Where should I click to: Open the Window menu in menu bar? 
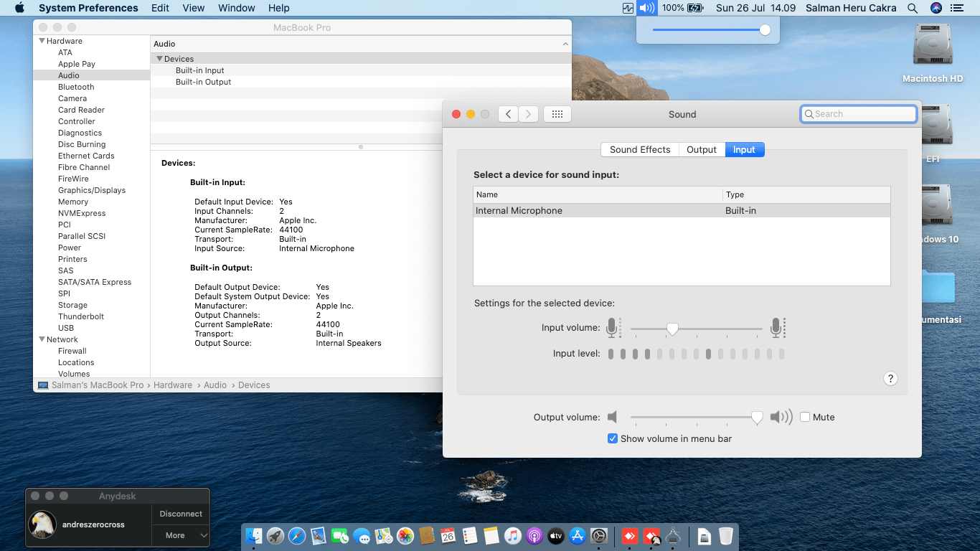click(x=236, y=8)
